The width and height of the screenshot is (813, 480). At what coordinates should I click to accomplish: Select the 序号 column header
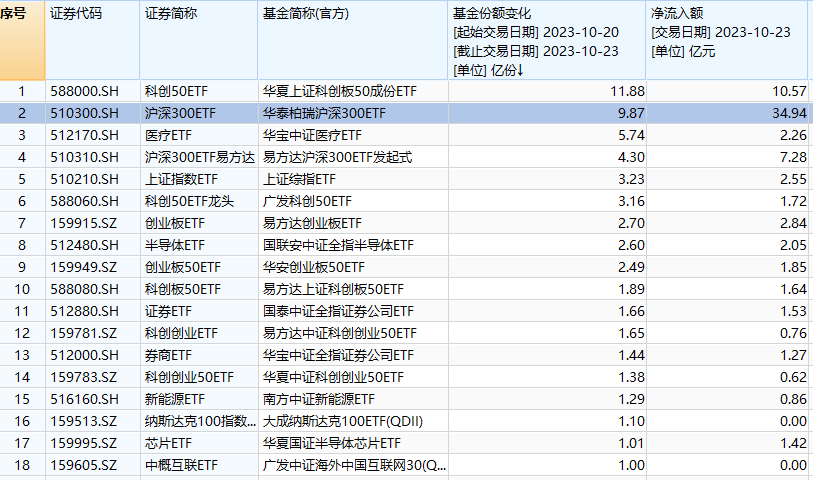(22, 40)
